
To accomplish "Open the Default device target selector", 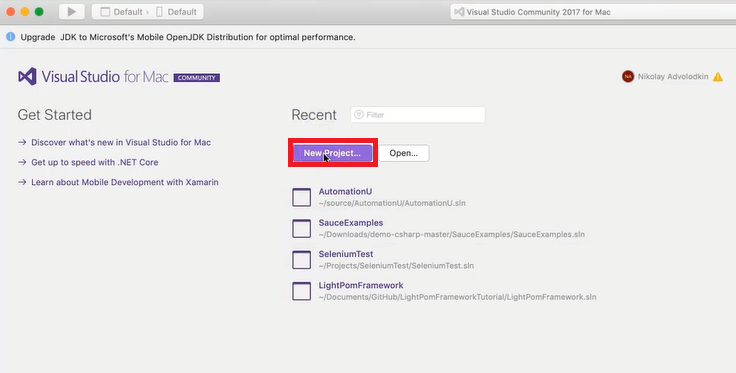I will pos(176,12).
